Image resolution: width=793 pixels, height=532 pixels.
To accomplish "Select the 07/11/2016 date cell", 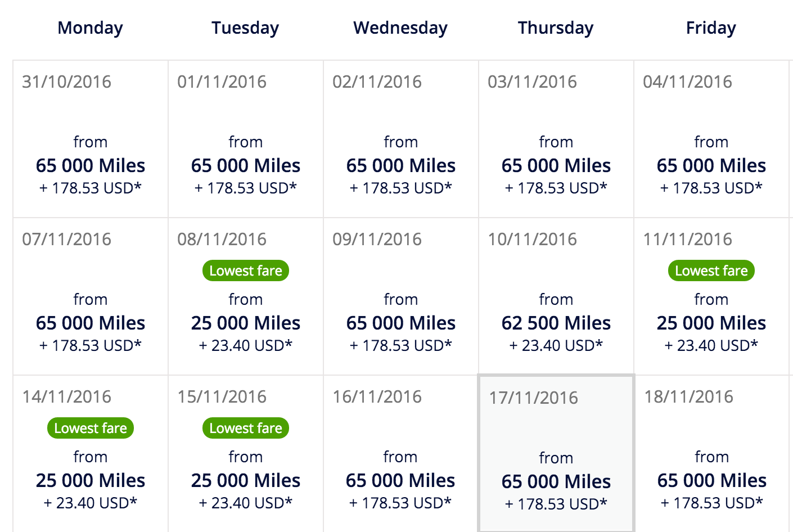I will (91, 296).
